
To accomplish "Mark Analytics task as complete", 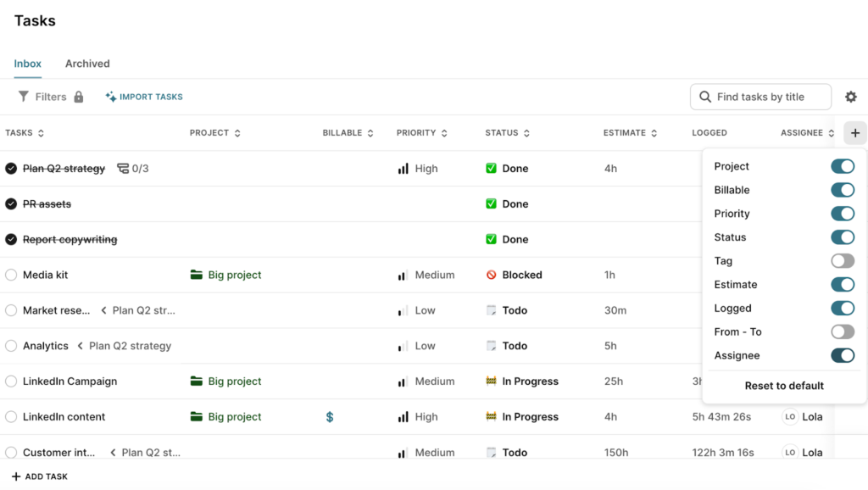I will point(11,346).
